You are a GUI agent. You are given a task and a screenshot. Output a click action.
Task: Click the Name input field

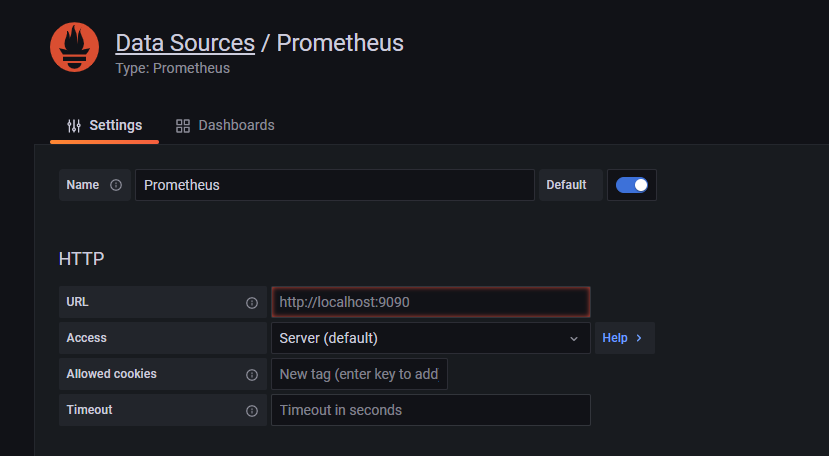(x=335, y=185)
